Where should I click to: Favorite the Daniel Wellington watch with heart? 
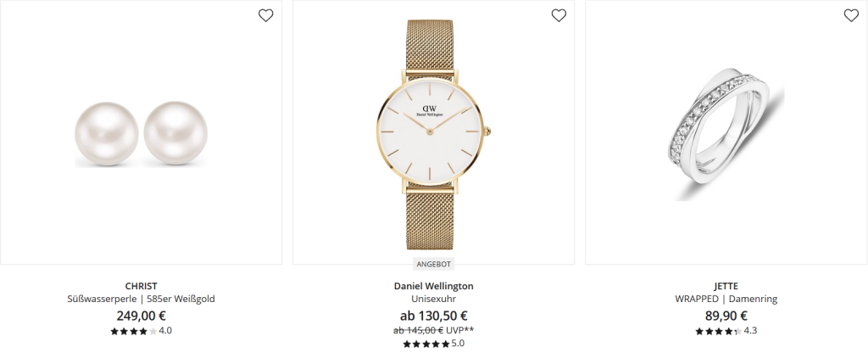point(559,15)
